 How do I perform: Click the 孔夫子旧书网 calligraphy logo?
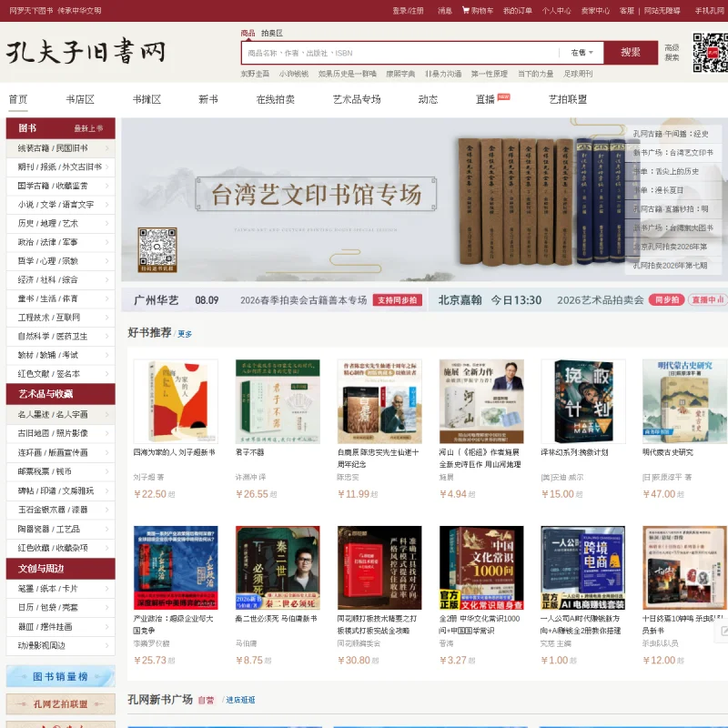coord(86,52)
